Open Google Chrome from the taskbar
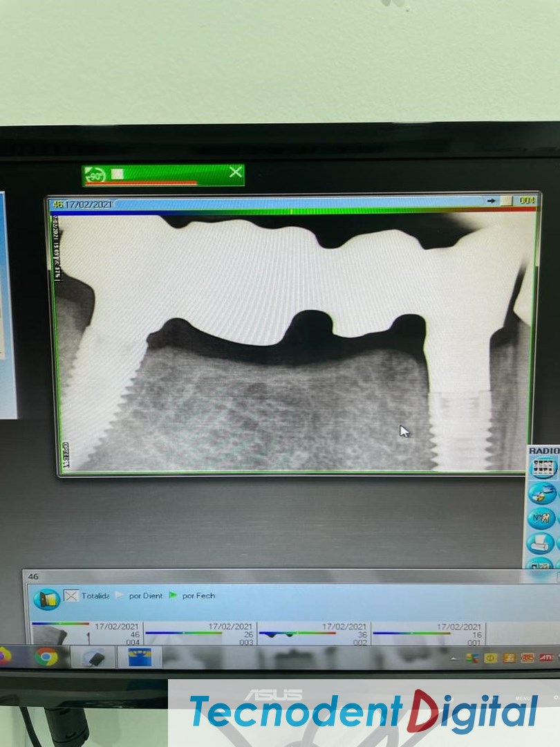The height and width of the screenshot is (747, 560). coord(46,658)
